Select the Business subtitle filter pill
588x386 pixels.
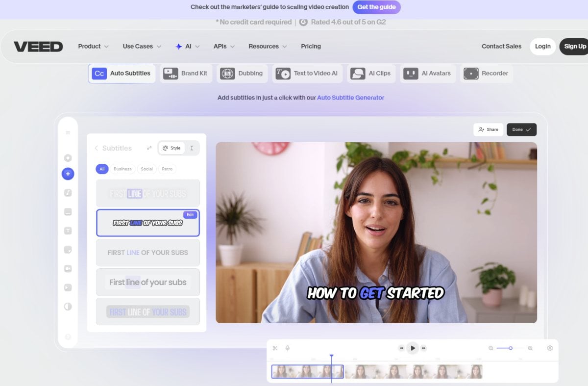pos(122,169)
